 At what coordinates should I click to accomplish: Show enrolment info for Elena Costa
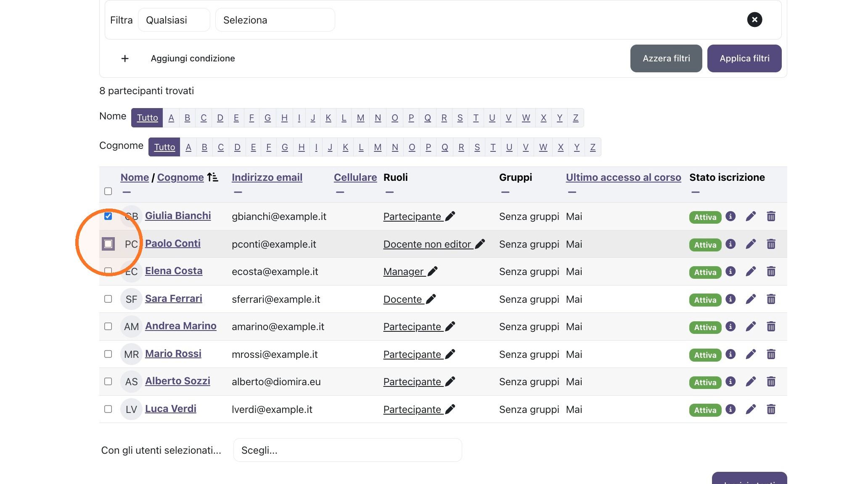[730, 271]
